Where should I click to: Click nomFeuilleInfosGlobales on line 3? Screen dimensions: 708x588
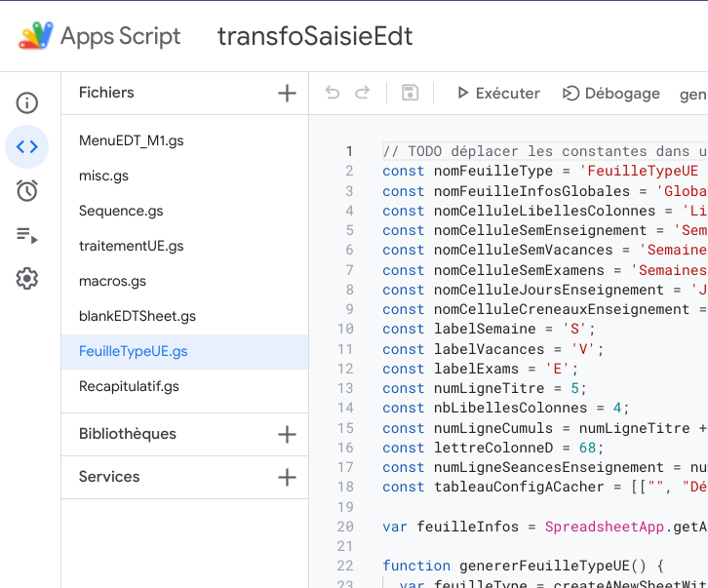531,191
